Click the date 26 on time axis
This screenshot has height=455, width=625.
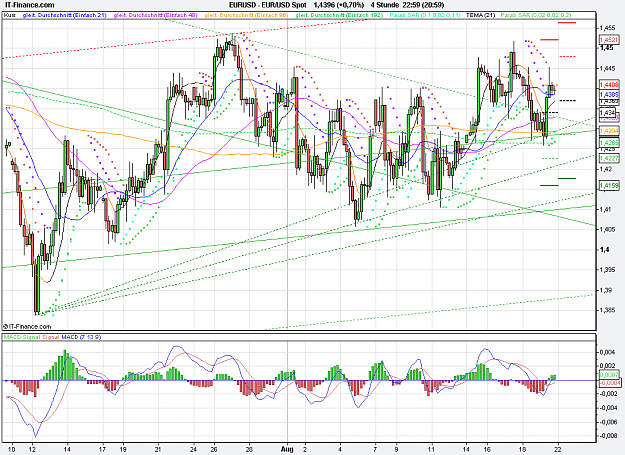coord(214,449)
